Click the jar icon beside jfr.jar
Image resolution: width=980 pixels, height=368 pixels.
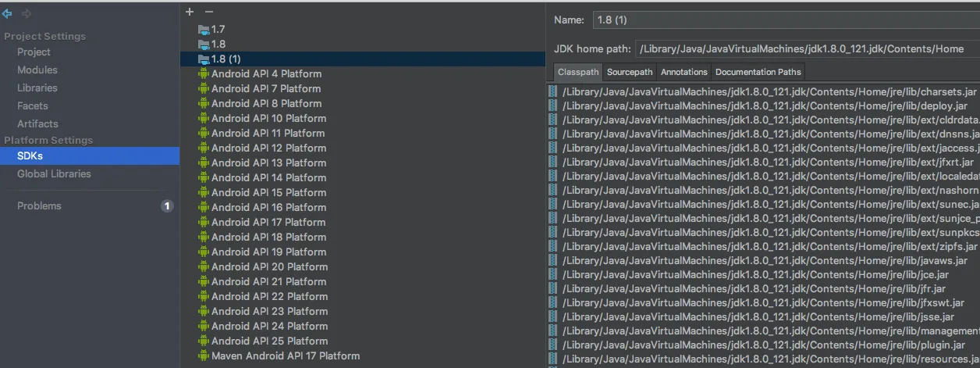point(553,288)
